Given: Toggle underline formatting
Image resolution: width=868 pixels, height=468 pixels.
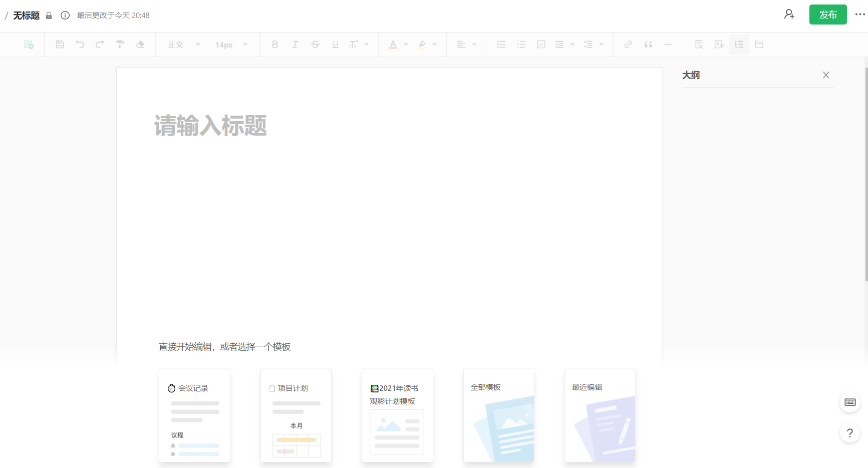Looking at the screenshot, I should coord(335,45).
